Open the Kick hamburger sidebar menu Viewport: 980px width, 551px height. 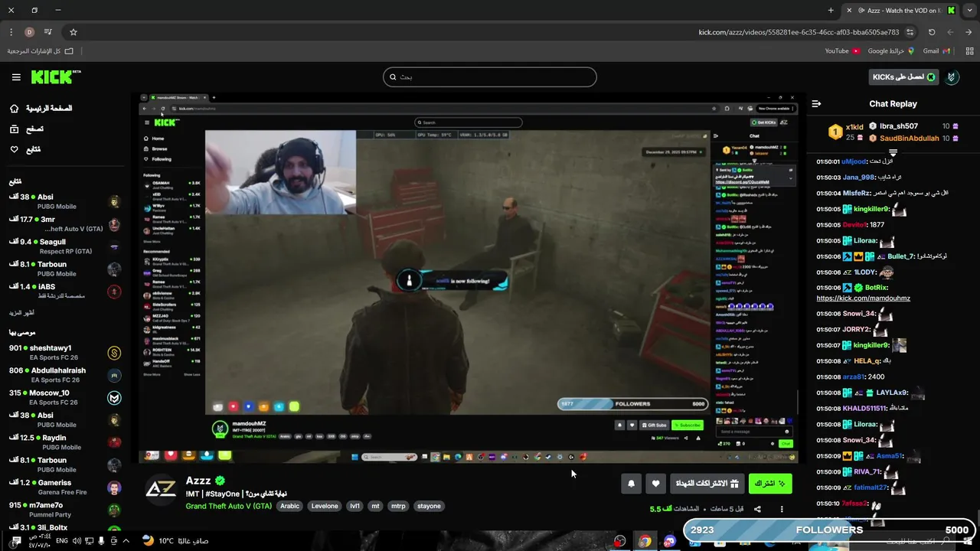pos(16,77)
